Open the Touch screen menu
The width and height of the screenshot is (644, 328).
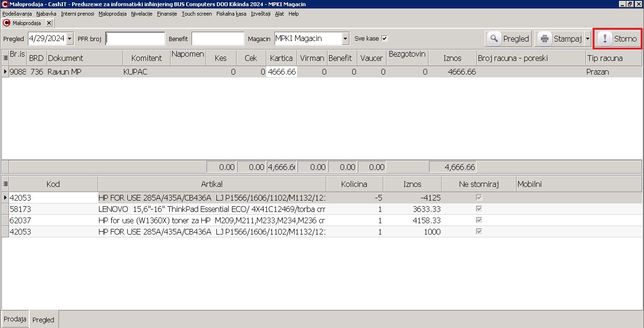point(197,14)
